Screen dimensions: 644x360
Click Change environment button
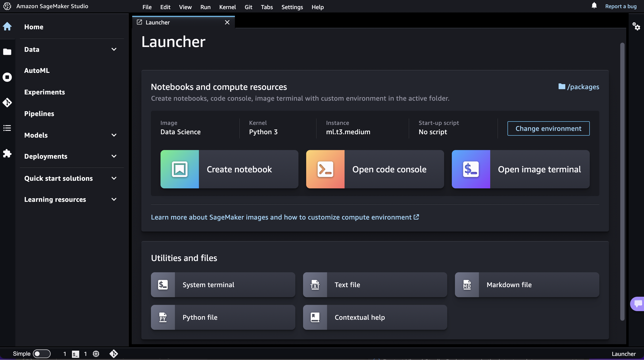(549, 128)
